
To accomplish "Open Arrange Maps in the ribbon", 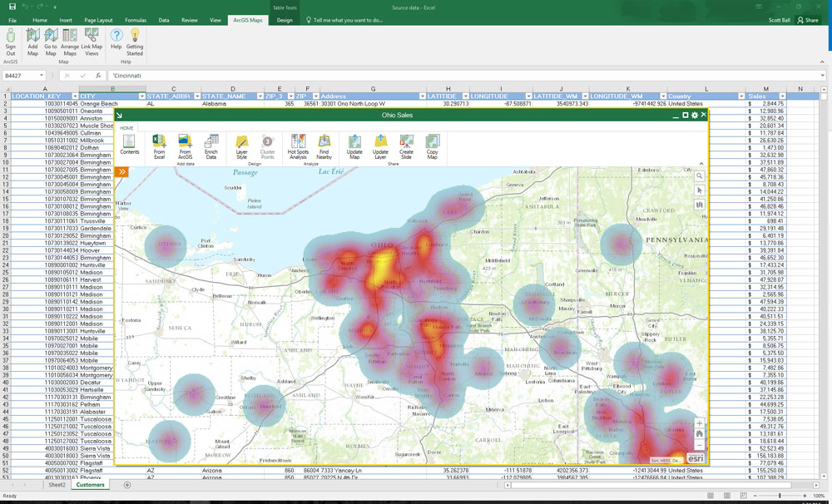I will [70, 41].
